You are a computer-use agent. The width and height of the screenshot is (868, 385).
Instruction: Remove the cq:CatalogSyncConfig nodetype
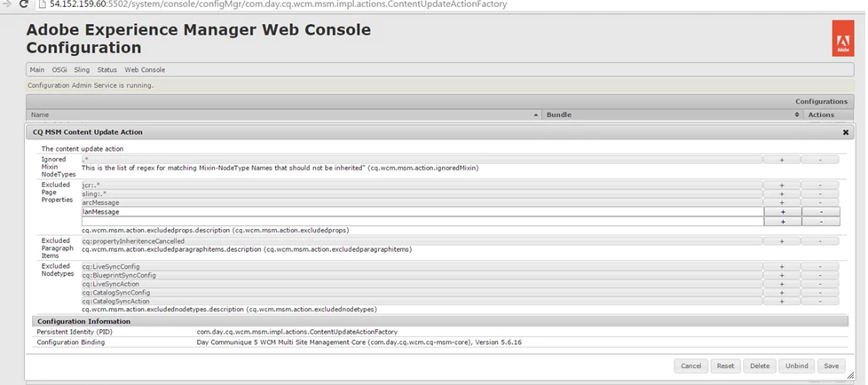tap(820, 293)
